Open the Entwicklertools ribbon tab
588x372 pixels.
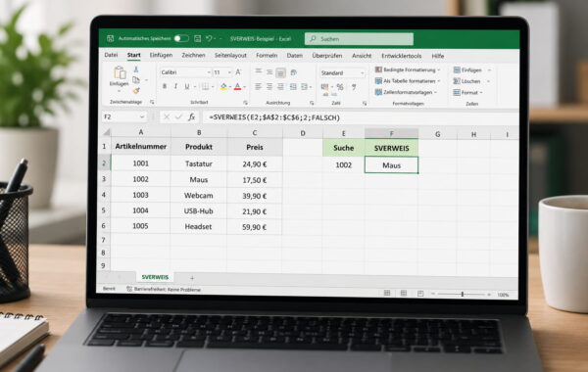401,56
